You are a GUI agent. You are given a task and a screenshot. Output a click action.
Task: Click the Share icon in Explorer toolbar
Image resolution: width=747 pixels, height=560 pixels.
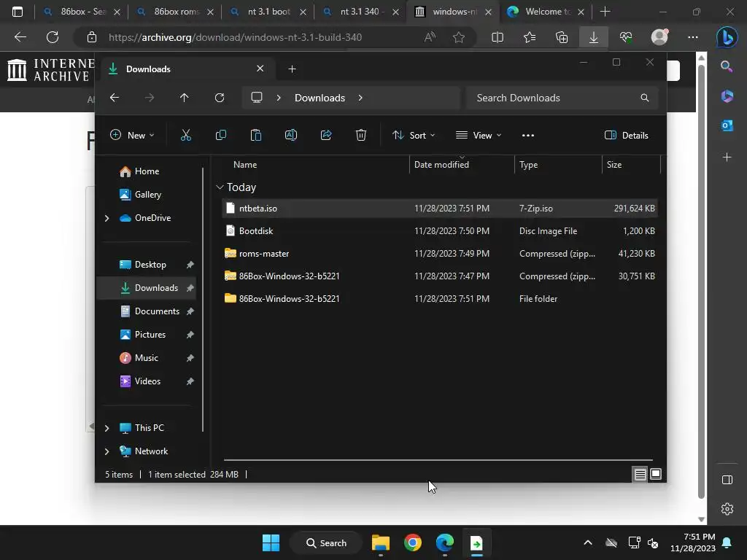[326, 135]
